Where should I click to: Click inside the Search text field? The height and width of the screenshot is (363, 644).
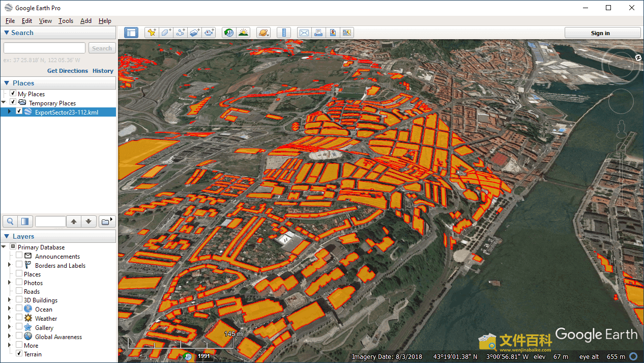45,48
